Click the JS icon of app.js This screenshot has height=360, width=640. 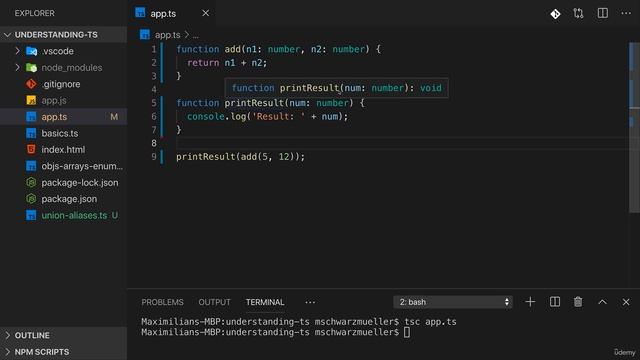click(x=31, y=100)
